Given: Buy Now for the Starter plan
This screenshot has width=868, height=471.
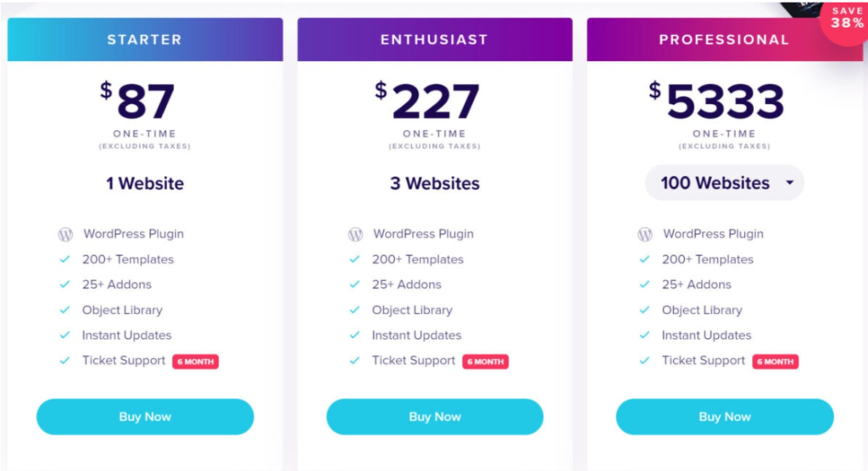Looking at the screenshot, I should [x=145, y=417].
